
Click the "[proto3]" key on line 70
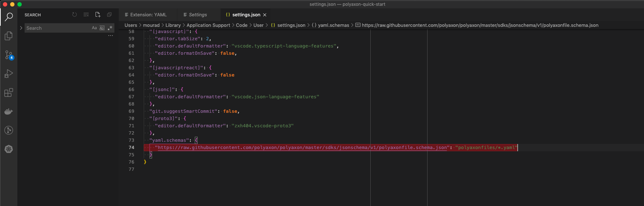pos(163,119)
